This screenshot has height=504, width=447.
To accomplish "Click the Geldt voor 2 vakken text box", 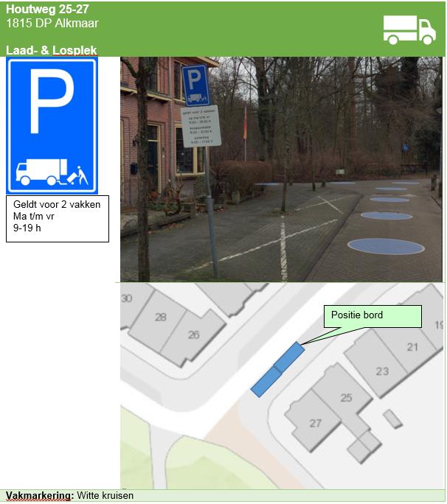I will pos(58,219).
